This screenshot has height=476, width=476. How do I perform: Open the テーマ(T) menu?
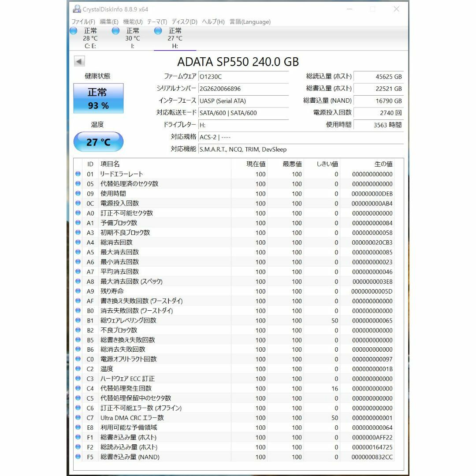click(x=157, y=22)
